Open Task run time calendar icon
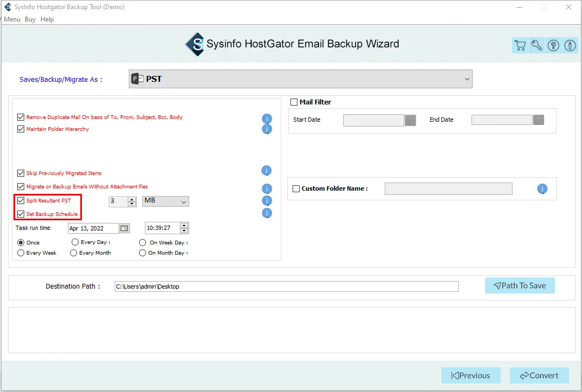Image resolution: width=582 pixels, height=392 pixels. [124, 228]
